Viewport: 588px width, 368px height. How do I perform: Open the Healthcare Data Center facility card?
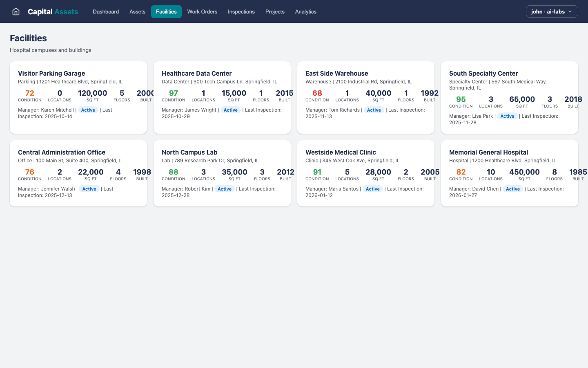(x=222, y=97)
